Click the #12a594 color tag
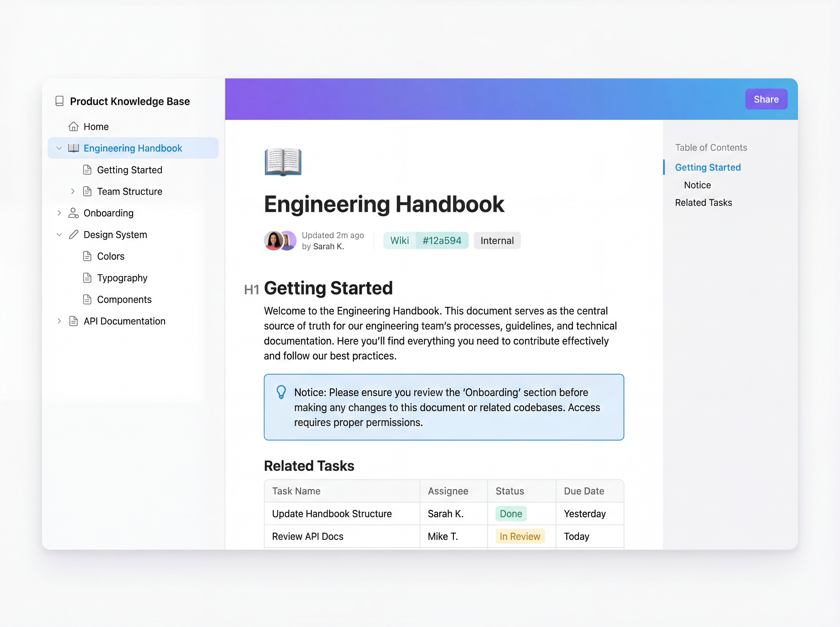This screenshot has width=840, height=627. coord(442,241)
